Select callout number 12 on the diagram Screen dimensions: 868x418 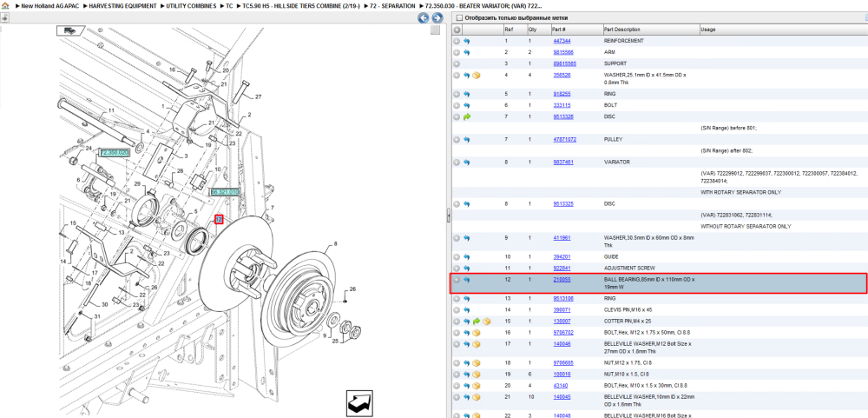pos(220,220)
